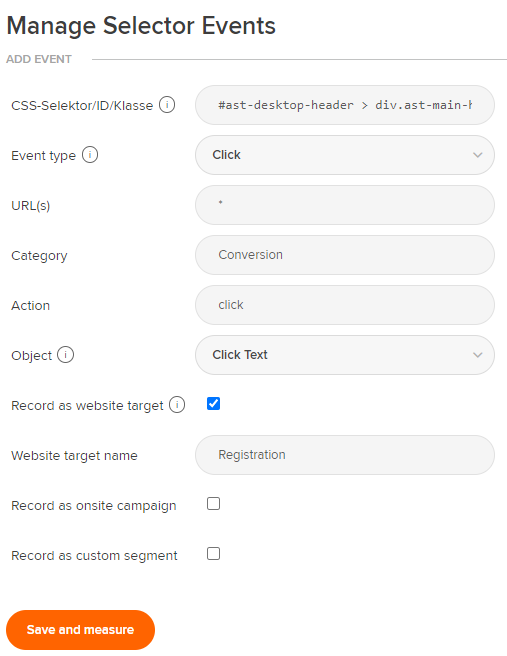The height and width of the screenshot is (656, 507).
Task: Click info icon next to CSS-Selektor/ID/Klasse
Action: (x=167, y=105)
